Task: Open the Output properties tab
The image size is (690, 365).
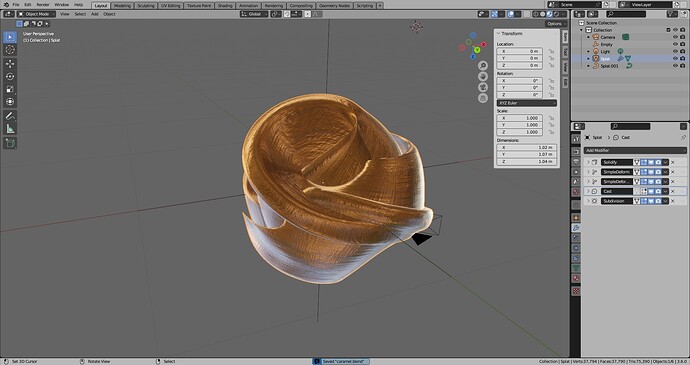Action: 576,162
